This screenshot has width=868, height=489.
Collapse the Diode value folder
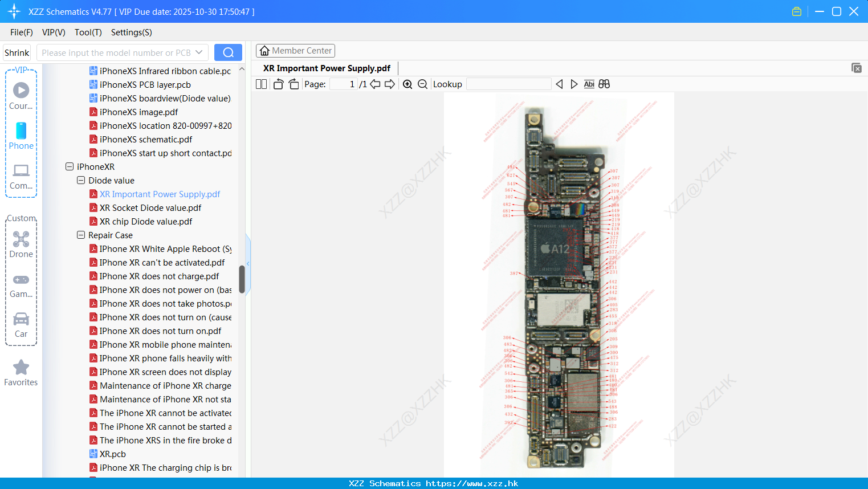tap(81, 180)
